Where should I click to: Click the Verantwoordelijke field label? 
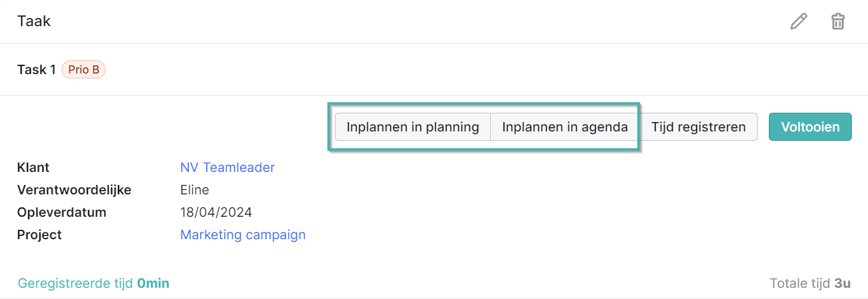click(75, 190)
